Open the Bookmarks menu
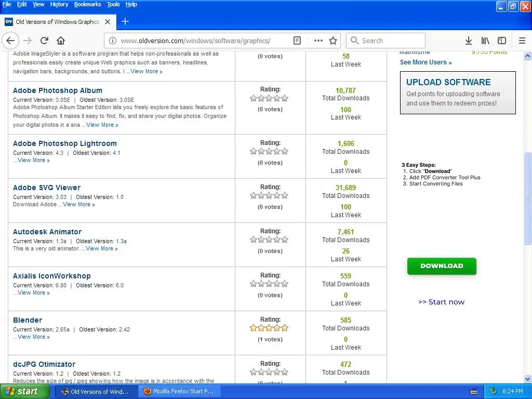Viewport: 532px width, 399px height. (x=87, y=4)
